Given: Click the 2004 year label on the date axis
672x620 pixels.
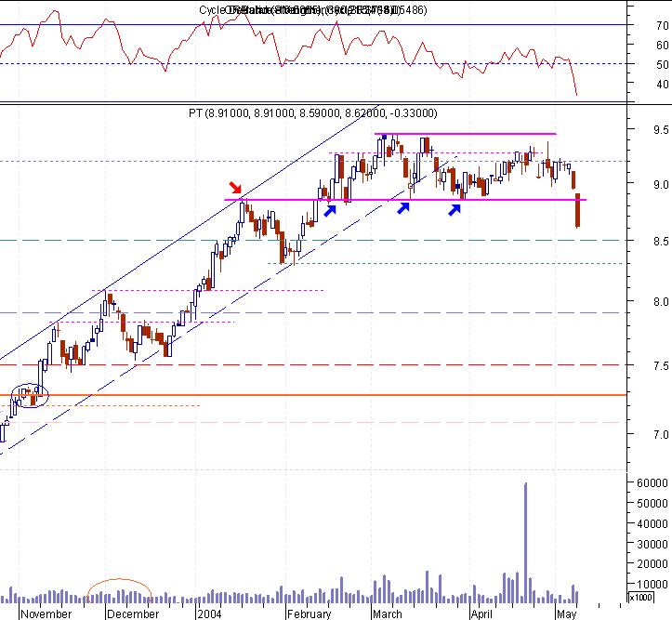Looking at the screenshot, I should [x=209, y=613].
